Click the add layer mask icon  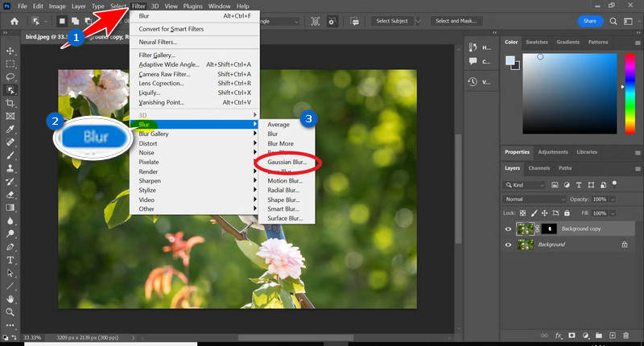tap(572, 336)
